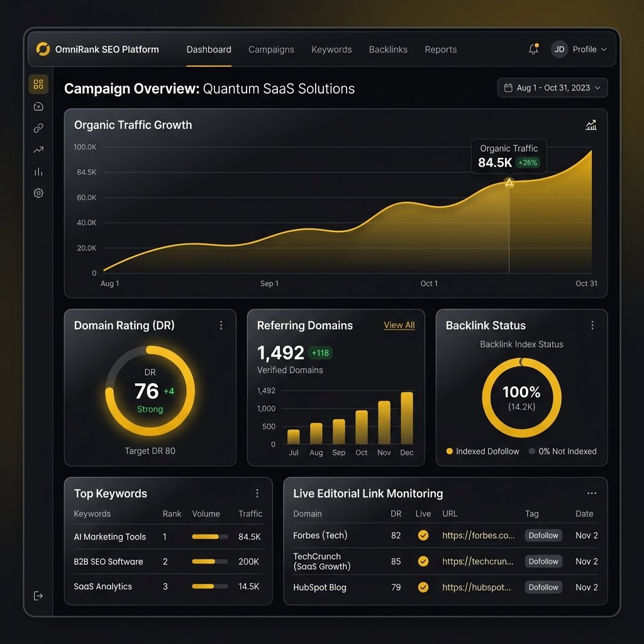This screenshot has width=644, height=644.
Task: Click volume bar for B2B SEO Software
Action: [210, 562]
